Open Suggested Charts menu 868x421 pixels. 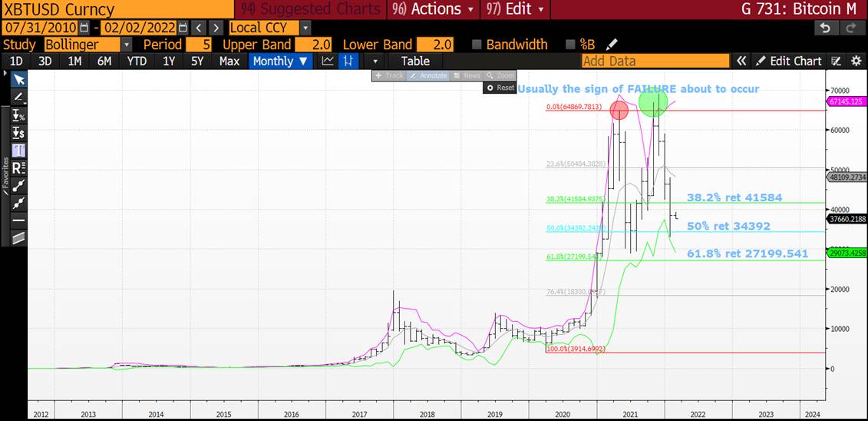click(x=311, y=9)
